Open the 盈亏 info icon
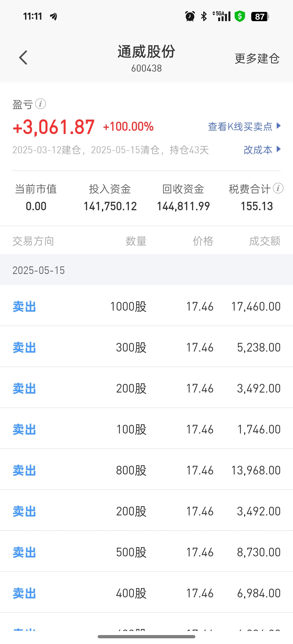This screenshot has width=293, height=644. click(40, 104)
